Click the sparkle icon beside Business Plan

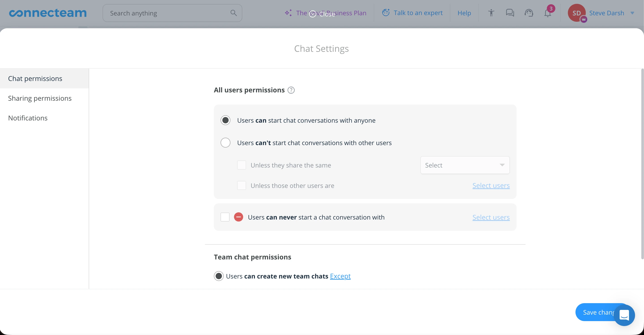point(288,13)
